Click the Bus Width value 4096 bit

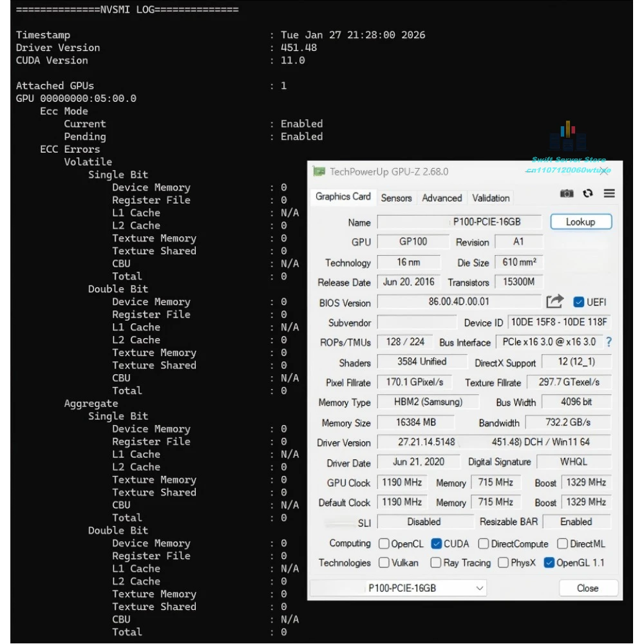point(576,402)
